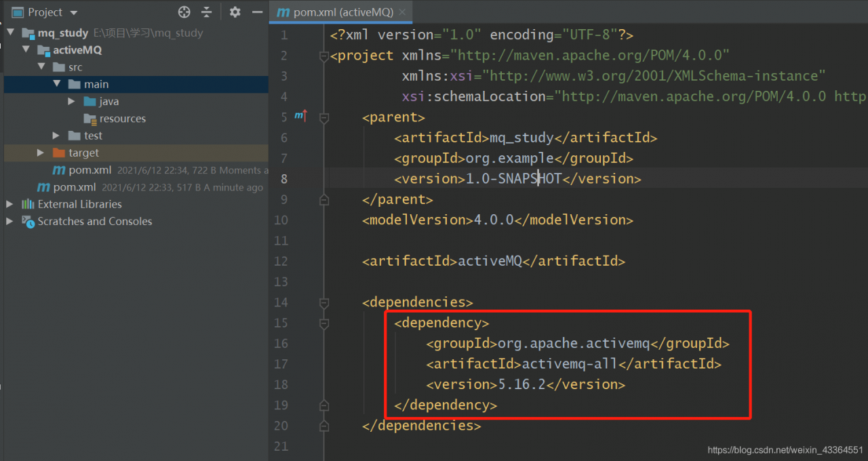This screenshot has height=461, width=868.
Task: Click the Maven parent gutter icon on line 5
Action: click(x=300, y=117)
